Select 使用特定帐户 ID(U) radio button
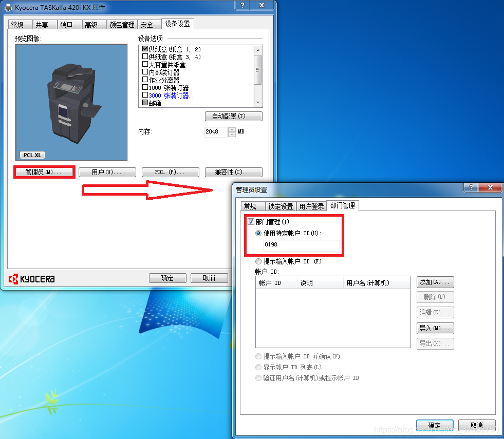The image size is (504, 439). [258, 233]
